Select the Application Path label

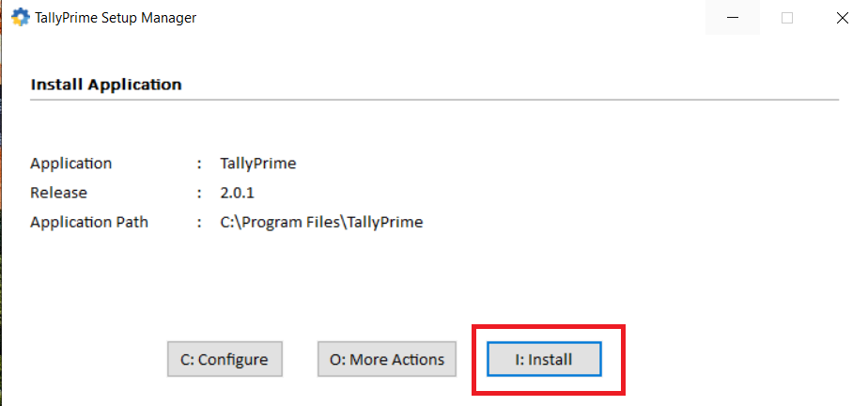89,223
